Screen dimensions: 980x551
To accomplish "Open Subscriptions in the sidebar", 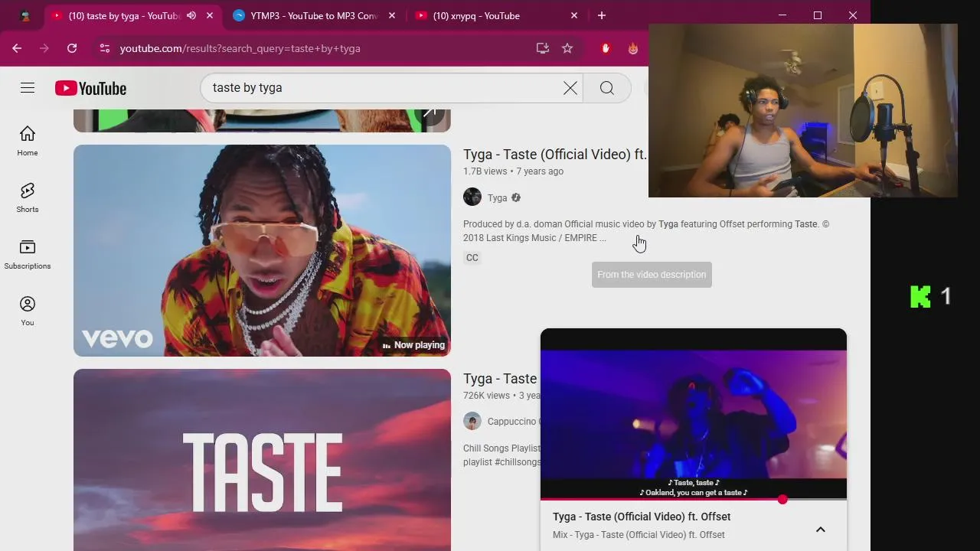I will [28, 255].
